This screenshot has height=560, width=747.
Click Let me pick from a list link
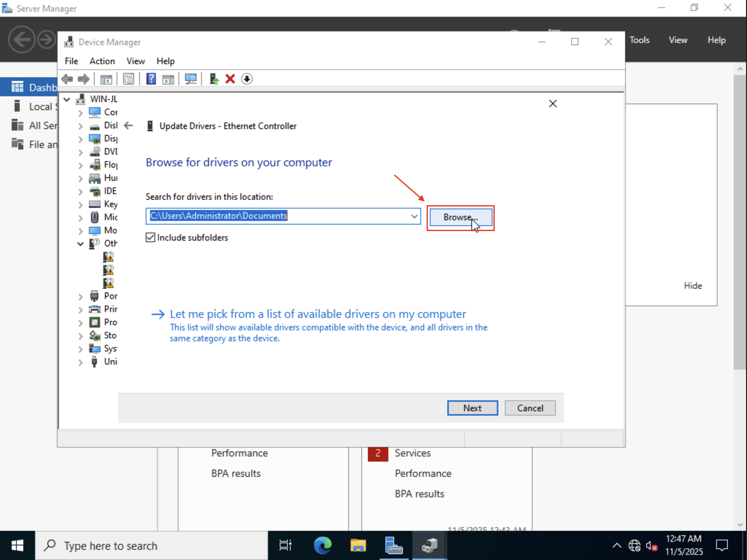pos(317,314)
